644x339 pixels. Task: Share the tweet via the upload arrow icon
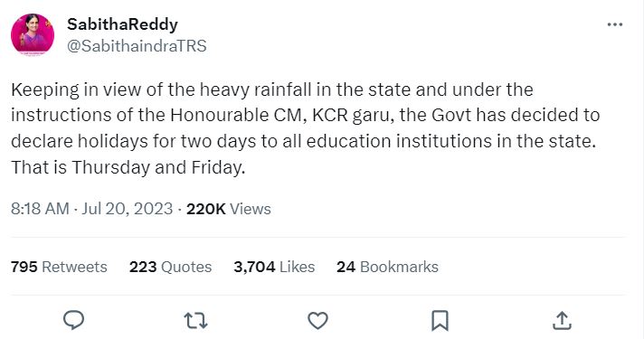(562, 321)
